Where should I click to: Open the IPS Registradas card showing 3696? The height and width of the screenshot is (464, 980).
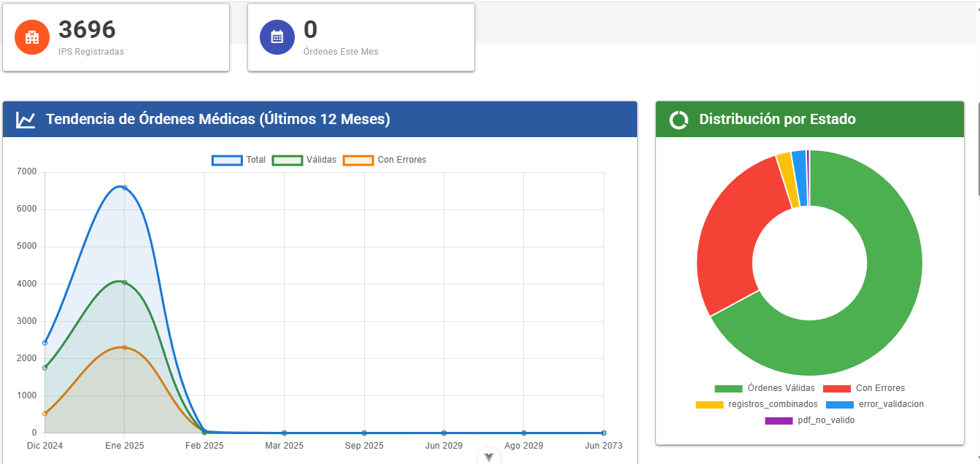click(116, 38)
